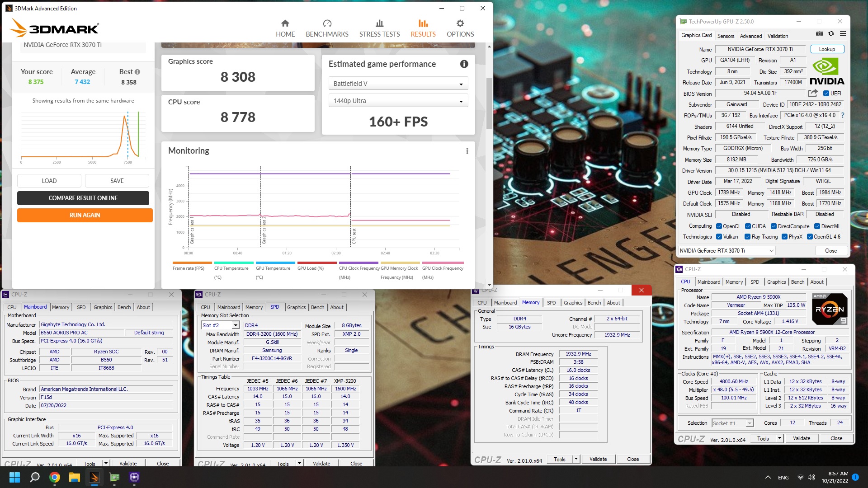Open taskbar clock and date
This screenshot has height=488, width=868.
(x=835, y=477)
